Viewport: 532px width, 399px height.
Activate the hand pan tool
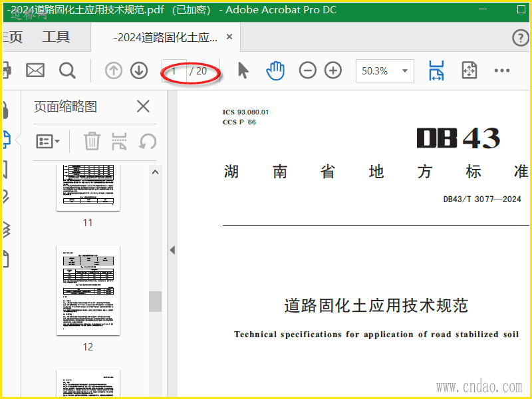(x=275, y=70)
